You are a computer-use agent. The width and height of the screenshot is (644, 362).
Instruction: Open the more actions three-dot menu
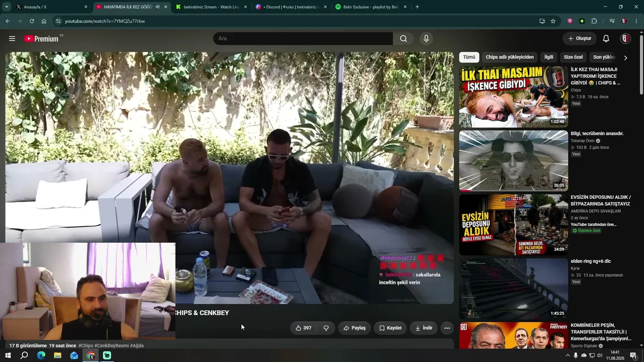(x=447, y=328)
